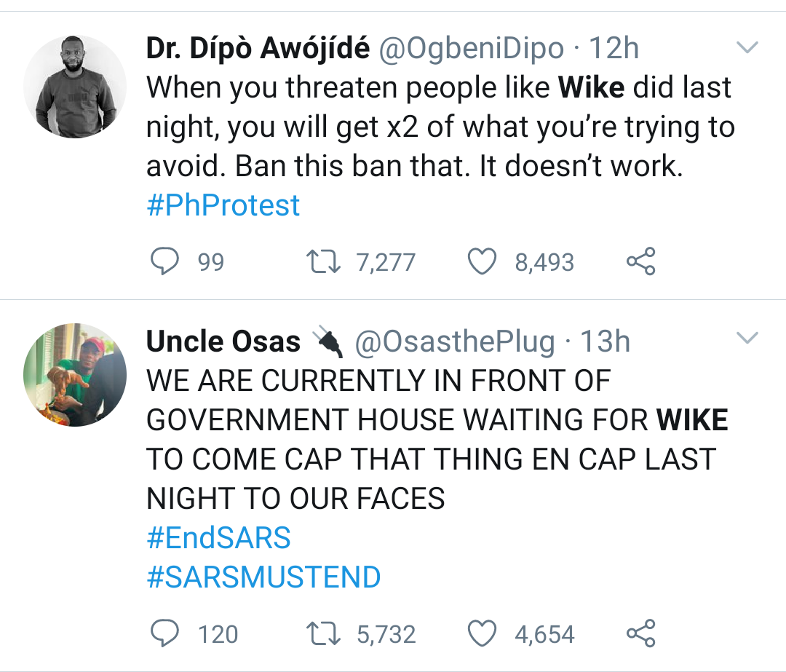Image resolution: width=786 pixels, height=672 pixels.
Task: Open the 12h timestamp on Dípò's tweet
Action: pyautogui.click(x=614, y=49)
